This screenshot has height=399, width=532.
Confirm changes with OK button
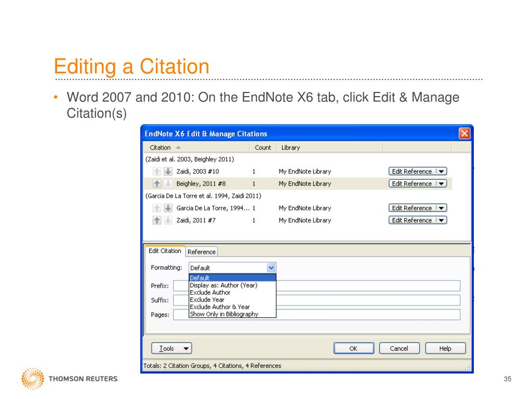353,349
